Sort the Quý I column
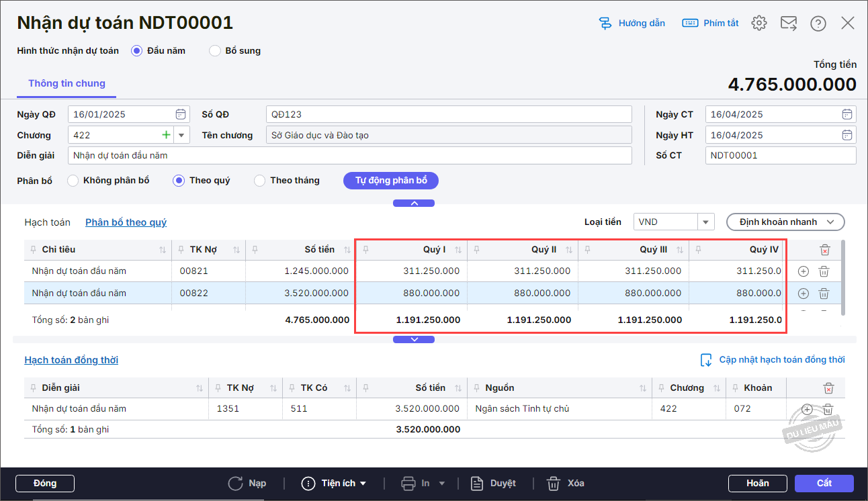The image size is (868, 501). 458,250
